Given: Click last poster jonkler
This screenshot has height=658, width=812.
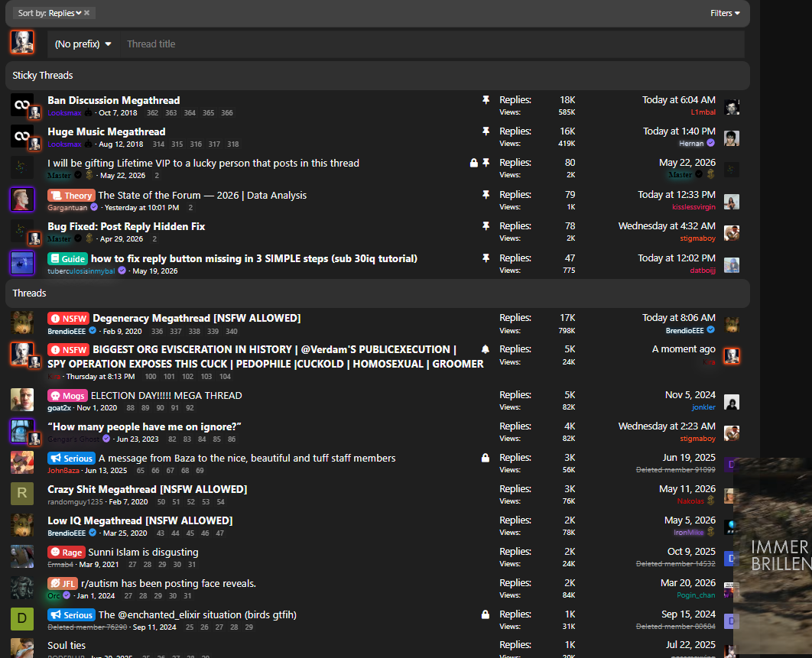Looking at the screenshot, I should pos(703,407).
